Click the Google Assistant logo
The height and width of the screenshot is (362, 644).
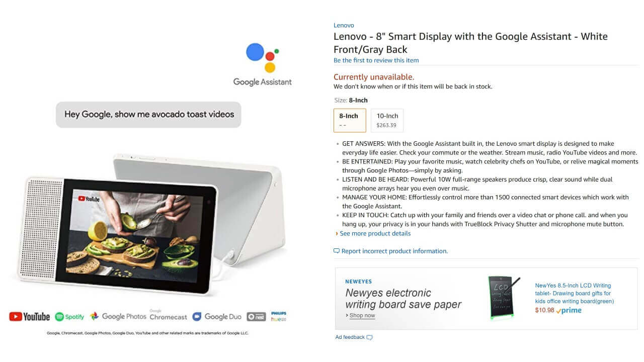pyautogui.click(x=262, y=65)
